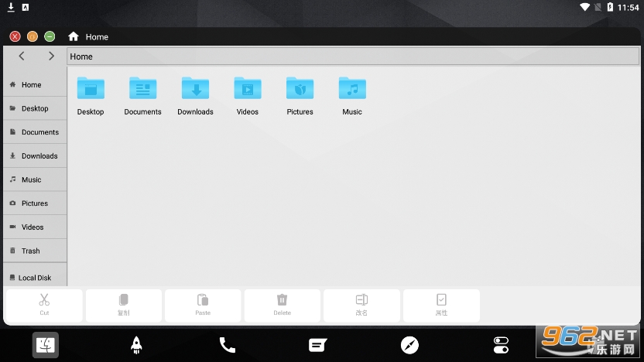This screenshot has width=644, height=362.
Task: Open the rocket launcher in the dock
Action: [136, 345]
